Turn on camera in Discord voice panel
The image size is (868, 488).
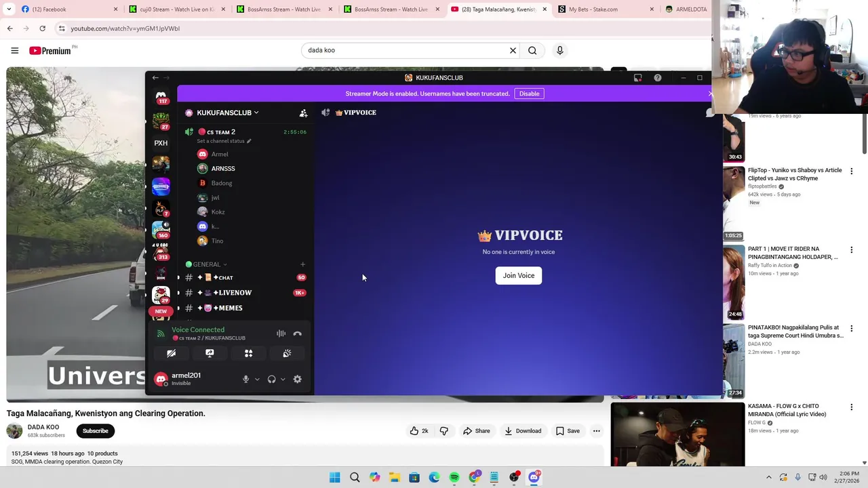point(171,353)
